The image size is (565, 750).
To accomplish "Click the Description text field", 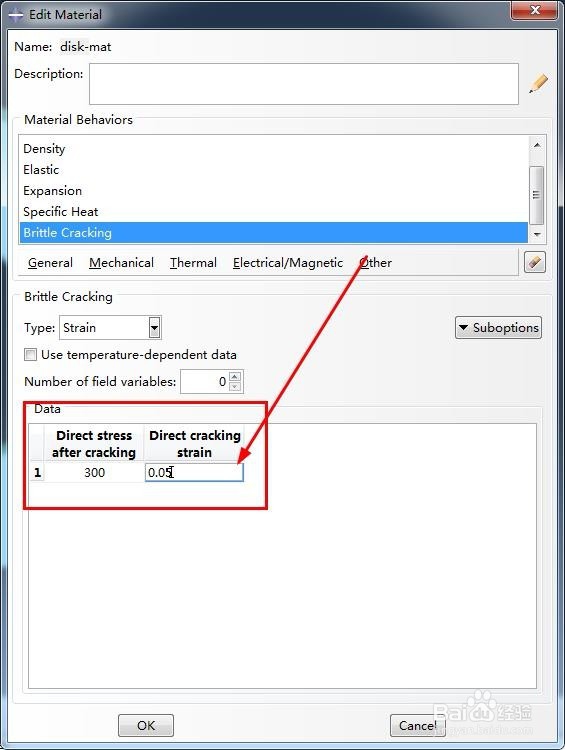I will (304, 84).
